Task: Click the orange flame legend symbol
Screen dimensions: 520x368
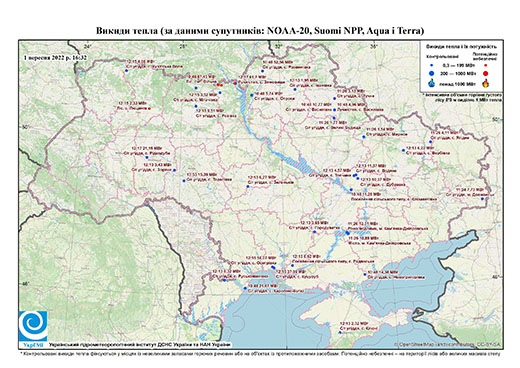Action: (x=486, y=83)
